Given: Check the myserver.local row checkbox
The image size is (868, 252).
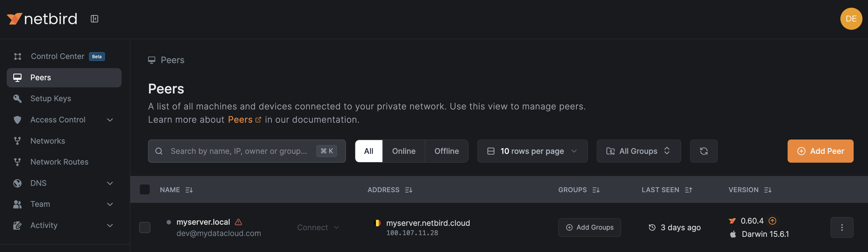Looking at the screenshot, I should (144, 227).
